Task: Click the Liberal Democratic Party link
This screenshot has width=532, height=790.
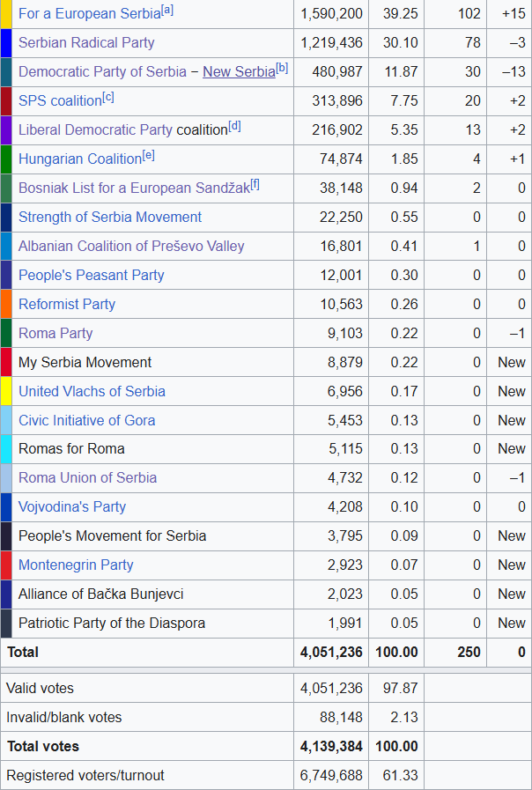Action: click(x=95, y=129)
